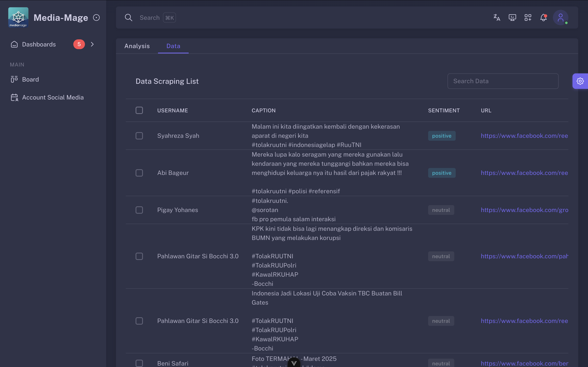The image size is (588, 367).
Task: Focus the Search Data input field
Action: click(x=503, y=81)
